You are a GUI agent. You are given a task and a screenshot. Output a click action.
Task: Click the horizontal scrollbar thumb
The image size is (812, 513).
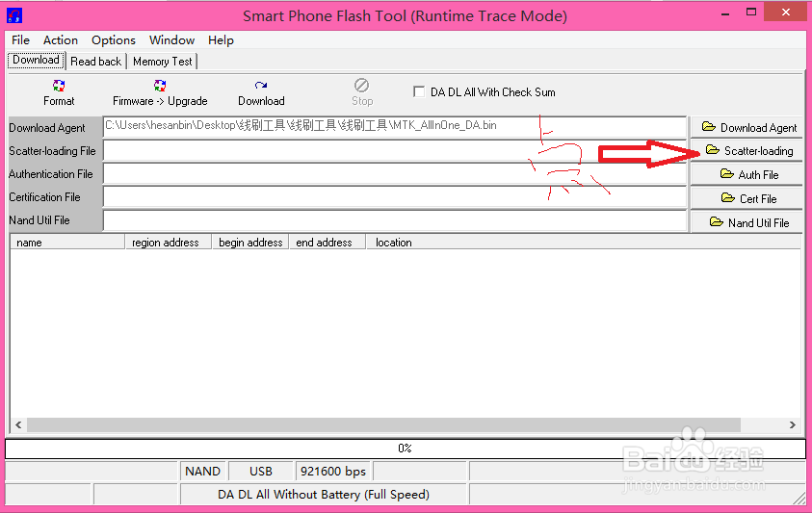coord(383,425)
